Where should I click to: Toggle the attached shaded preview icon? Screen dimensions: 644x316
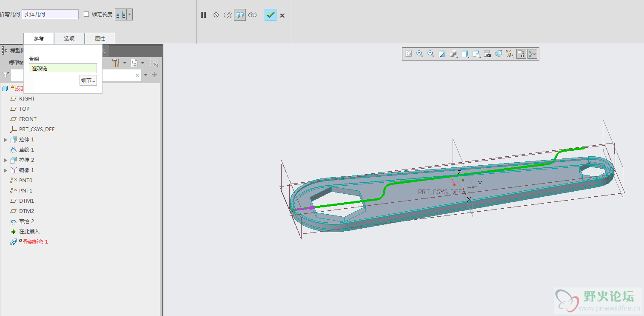(x=240, y=15)
